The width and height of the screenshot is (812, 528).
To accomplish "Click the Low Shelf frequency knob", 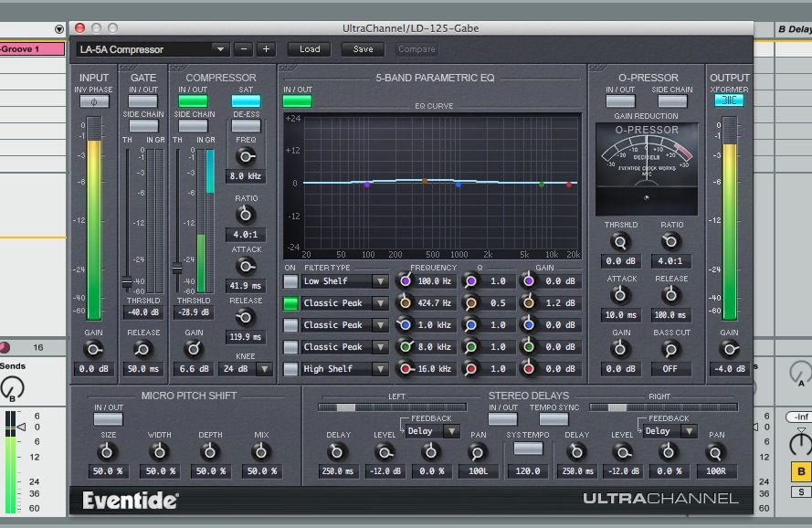I will click(405, 280).
